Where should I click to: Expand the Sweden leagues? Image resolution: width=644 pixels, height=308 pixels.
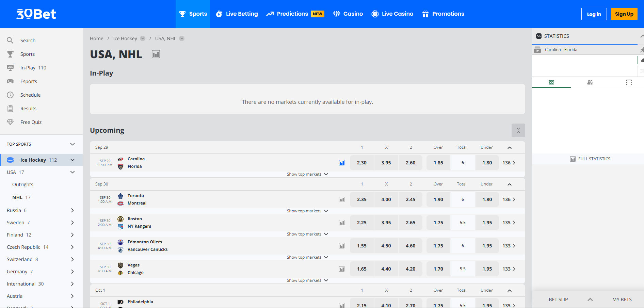73,223
